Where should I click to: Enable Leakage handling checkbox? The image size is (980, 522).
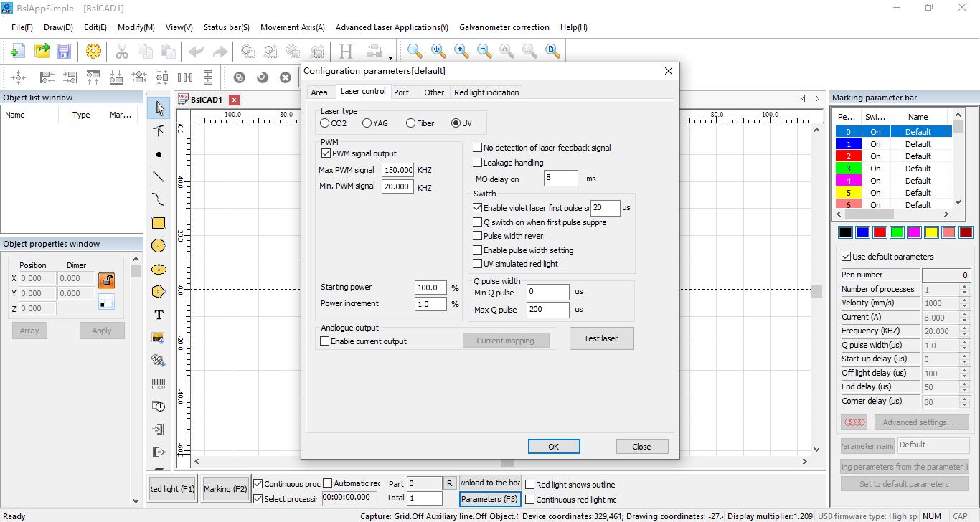click(x=477, y=163)
